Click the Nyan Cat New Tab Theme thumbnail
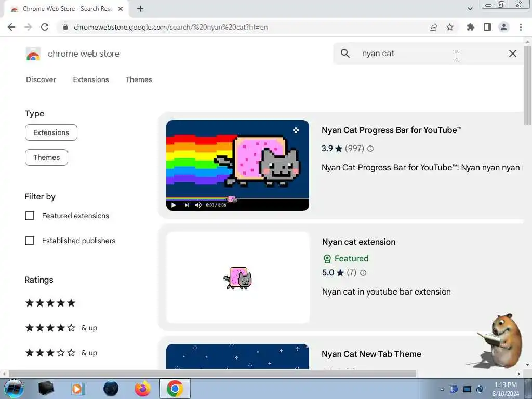The height and width of the screenshot is (399, 532). tap(237, 356)
